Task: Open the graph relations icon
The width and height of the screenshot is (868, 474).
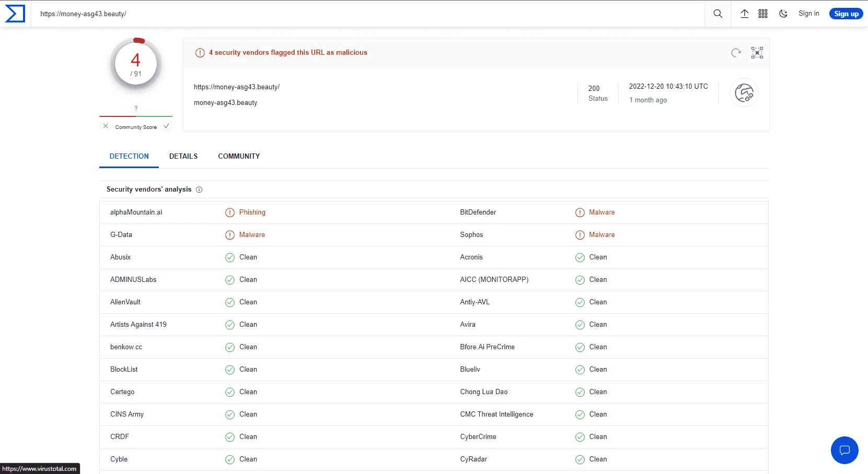Action: point(757,53)
